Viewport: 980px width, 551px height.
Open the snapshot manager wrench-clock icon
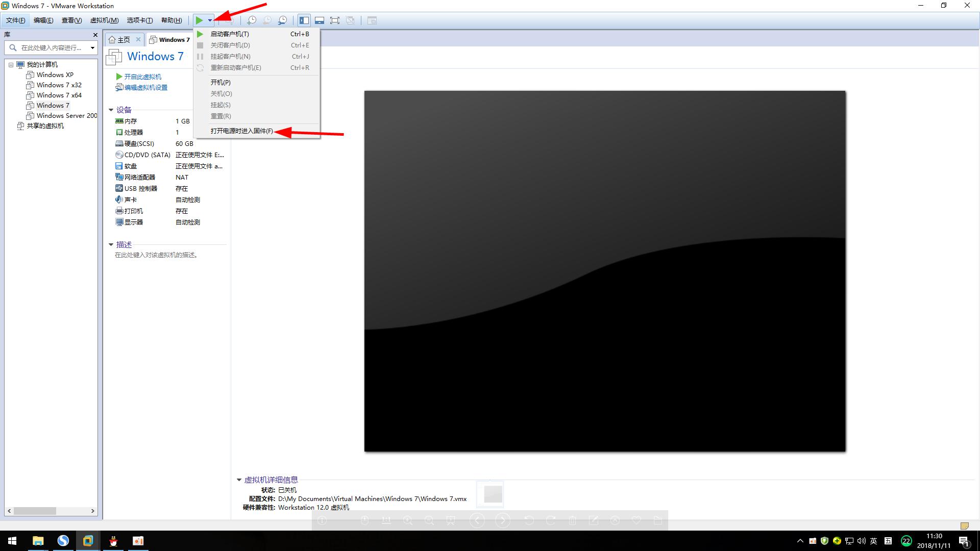pyautogui.click(x=282, y=20)
